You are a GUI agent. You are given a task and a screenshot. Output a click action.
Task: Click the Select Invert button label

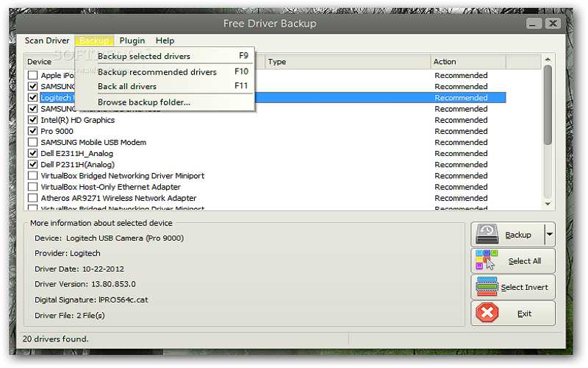(524, 287)
